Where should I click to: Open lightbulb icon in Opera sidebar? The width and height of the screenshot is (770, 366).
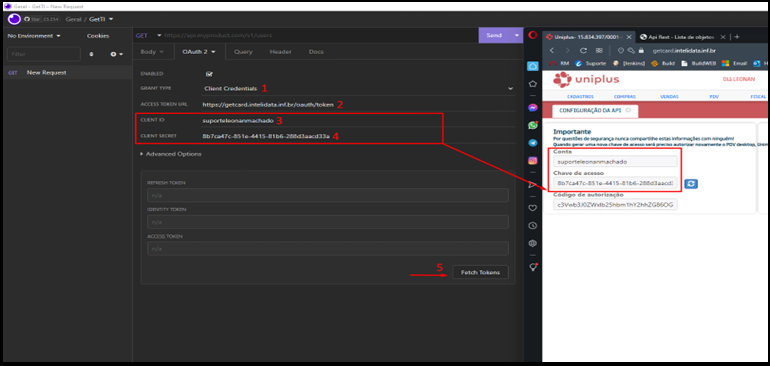tap(533, 267)
